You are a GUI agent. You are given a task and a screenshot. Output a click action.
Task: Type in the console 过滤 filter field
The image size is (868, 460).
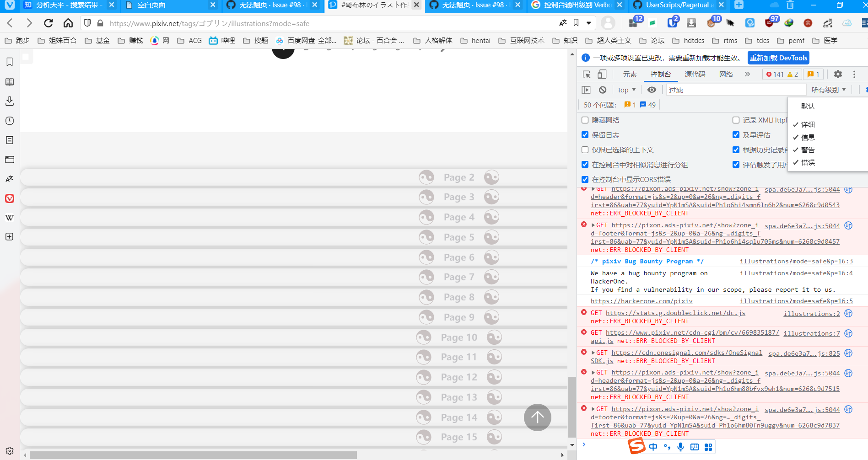[732, 90]
